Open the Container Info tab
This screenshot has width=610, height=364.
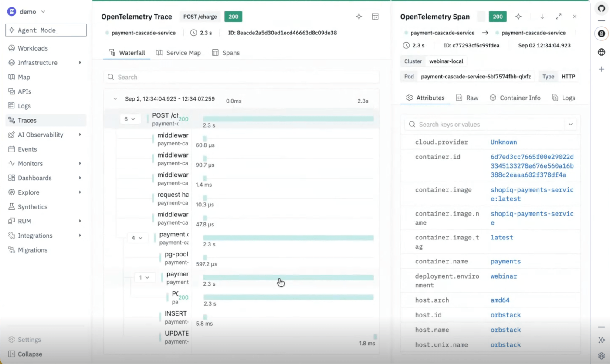pyautogui.click(x=515, y=98)
